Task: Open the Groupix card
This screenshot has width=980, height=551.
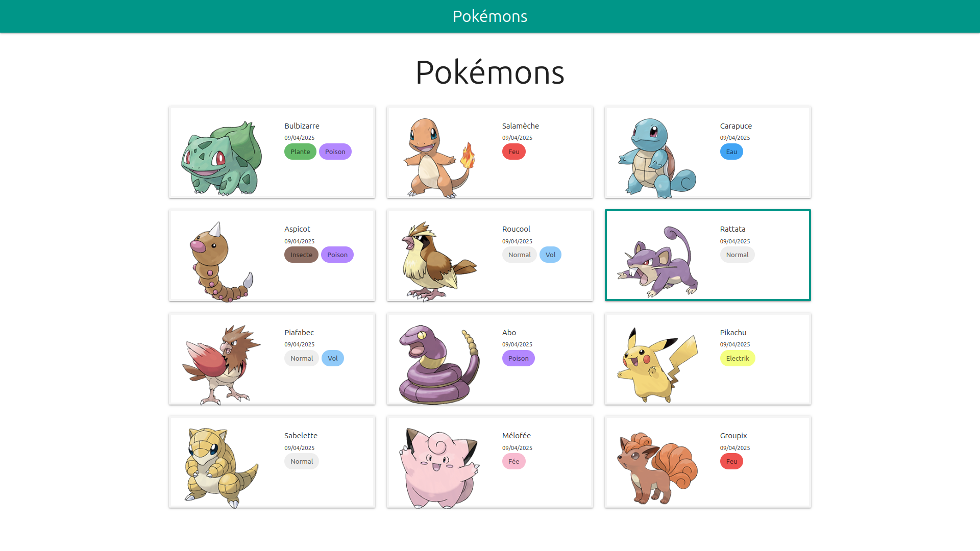Action: [707, 462]
